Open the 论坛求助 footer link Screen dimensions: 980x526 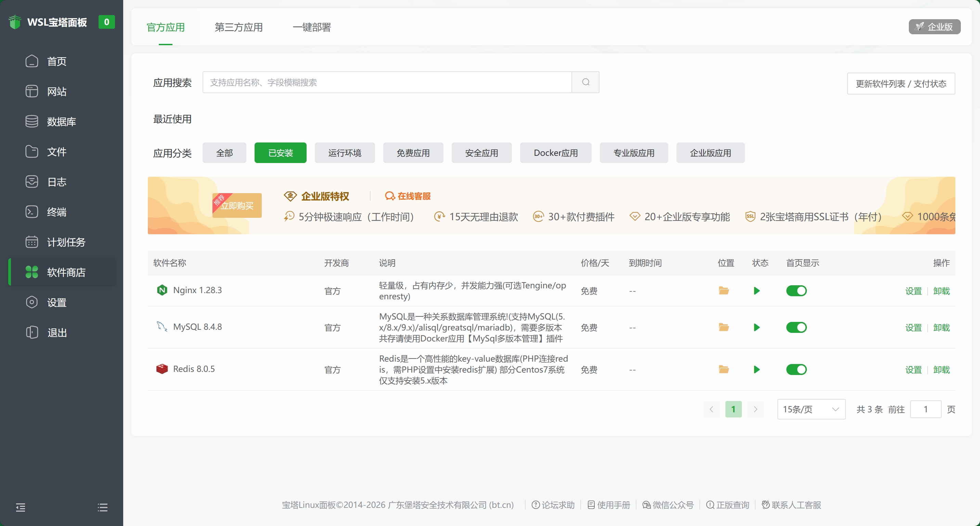coord(553,505)
